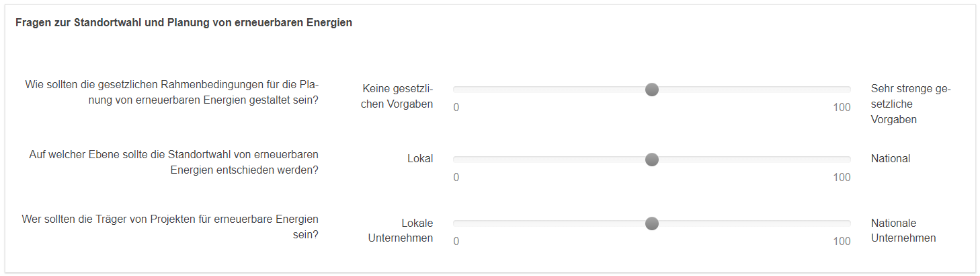Click the 'Fragen zur Standortwahl' section heading
The width and height of the screenshot is (980, 276).
pyautogui.click(x=183, y=23)
